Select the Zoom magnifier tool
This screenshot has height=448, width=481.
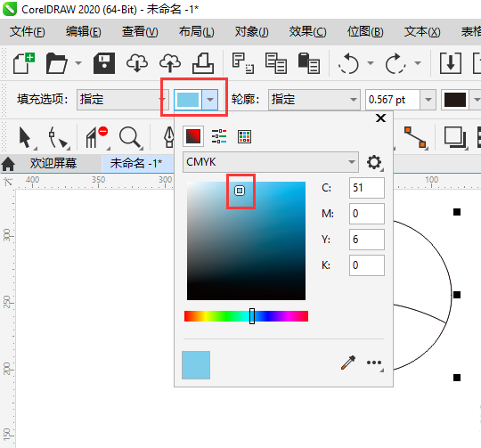130,137
